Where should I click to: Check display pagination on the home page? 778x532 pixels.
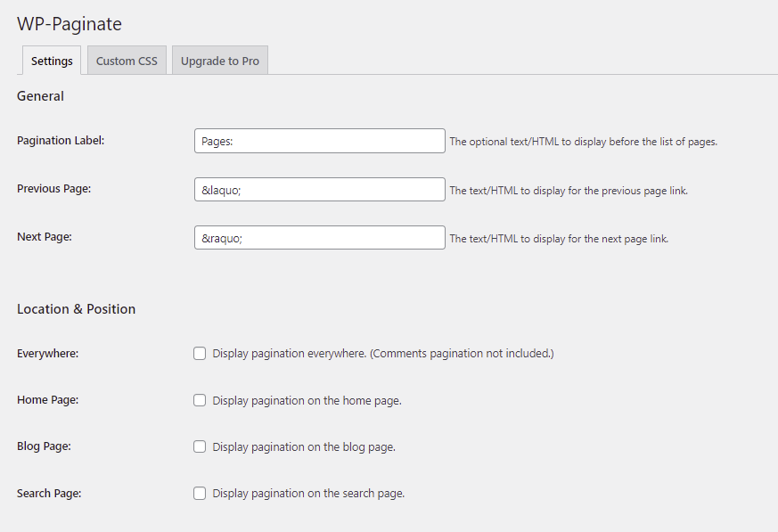[200, 399]
